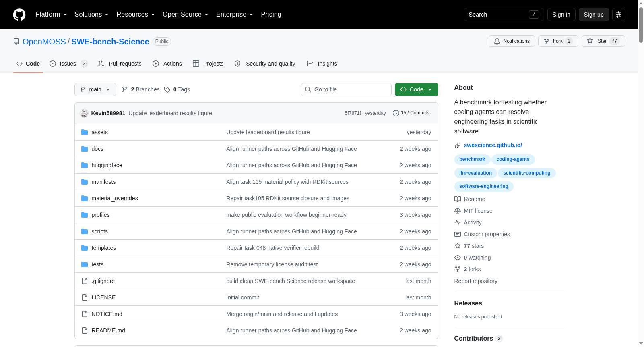Focus the Go to file field
This screenshot has width=644, height=347.
click(346, 89)
